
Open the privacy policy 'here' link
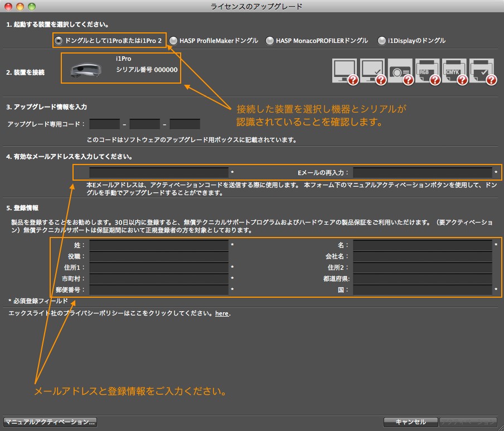tap(221, 314)
